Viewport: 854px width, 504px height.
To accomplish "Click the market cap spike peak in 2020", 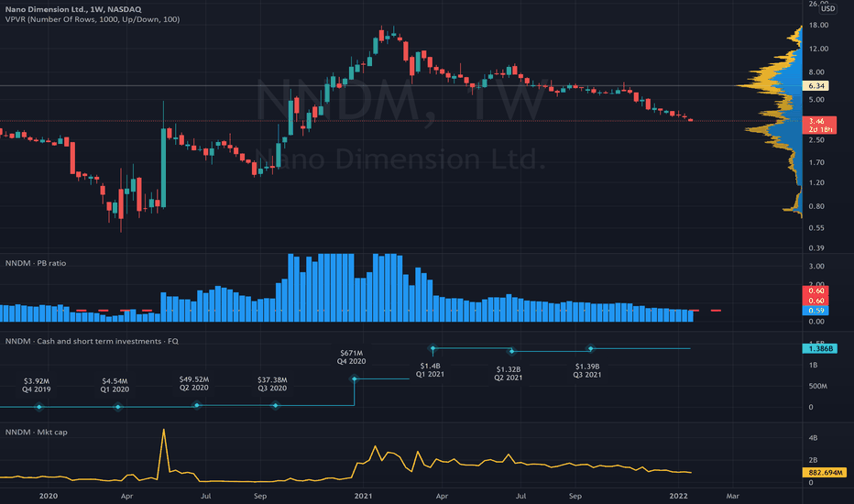I will pyautogui.click(x=163, y=431).
